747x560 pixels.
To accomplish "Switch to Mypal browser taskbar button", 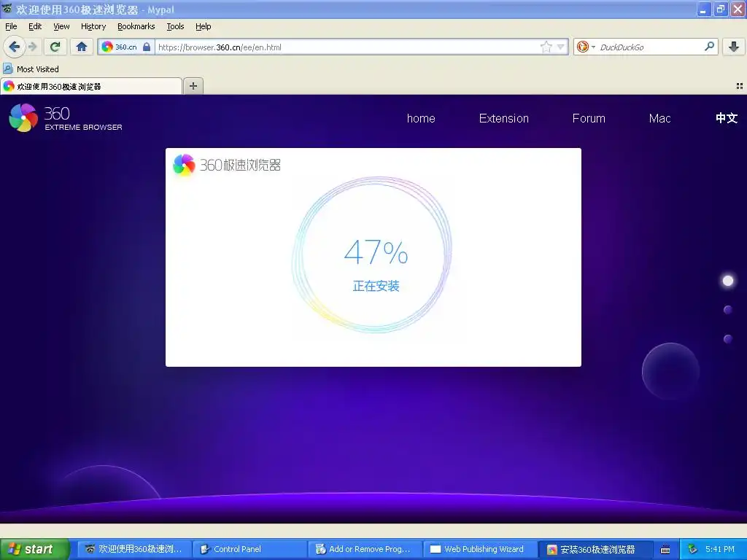I will click(x=134, y=549).
